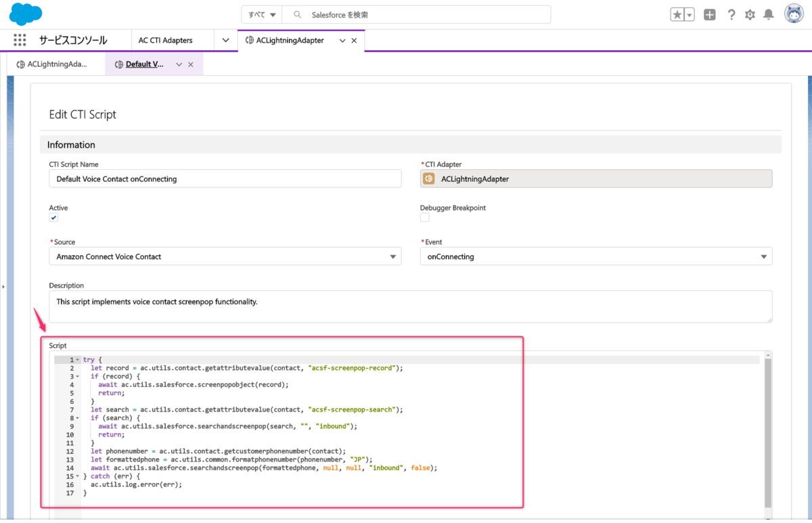
Task: Close the Default V subtab
Action: pos(189,63)
